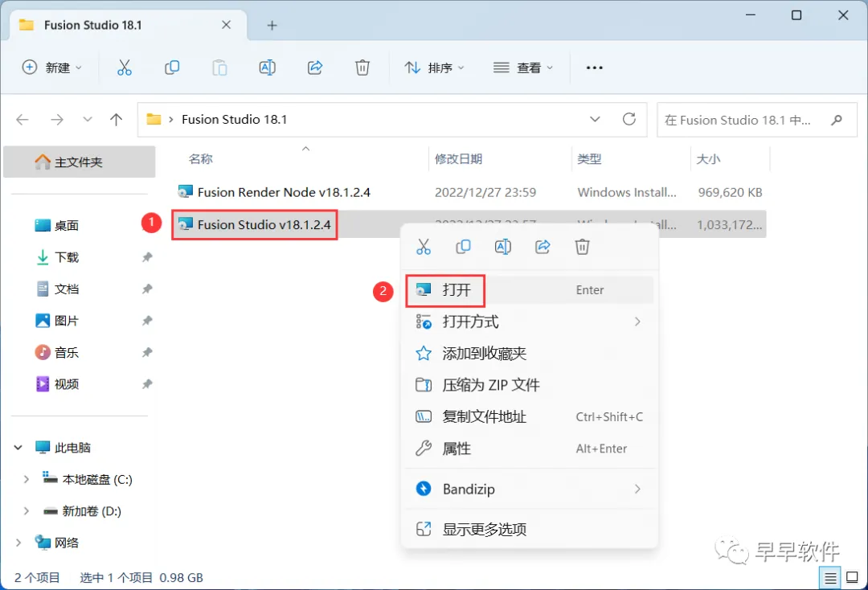
Task: Unpin 下载 from quick access
Action: tap(147, 257)
